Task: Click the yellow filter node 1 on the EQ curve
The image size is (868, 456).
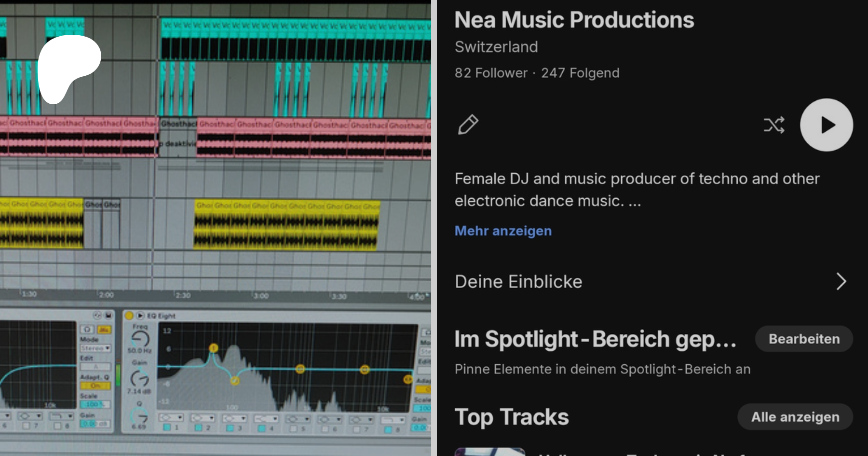Action: pyautogui.click(x=214, y=348)
